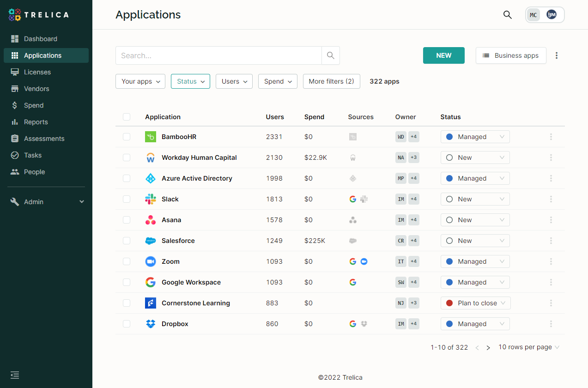Open the Google Workspace application link
588x388 pixels.
click(191, 282)
